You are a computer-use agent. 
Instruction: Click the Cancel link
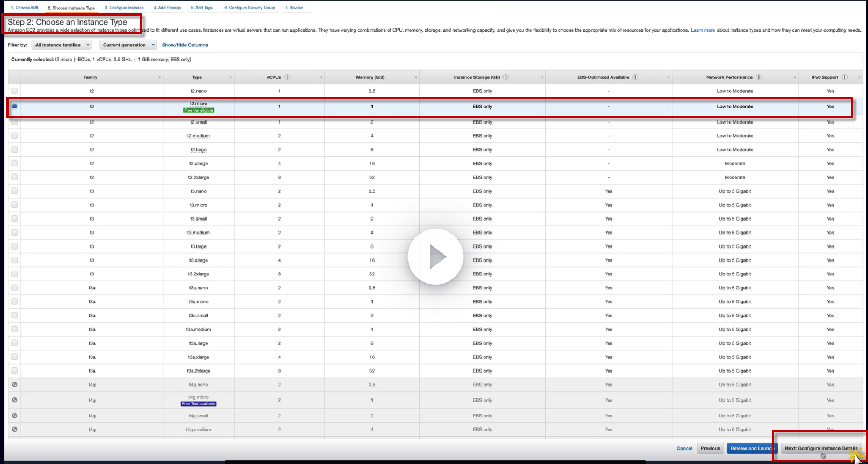pyautogui.click(x=684, y=448)
